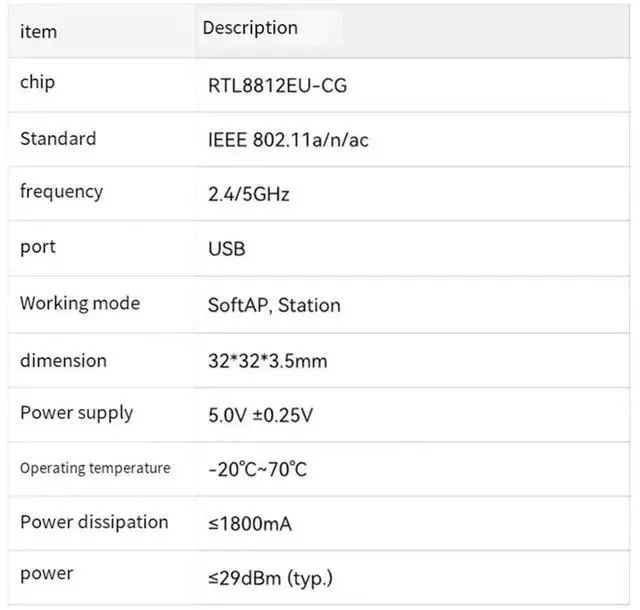Select the IEEE 802.11a/n/ac value cell
This screenshot has width=640, height=610.
point(288,140)
